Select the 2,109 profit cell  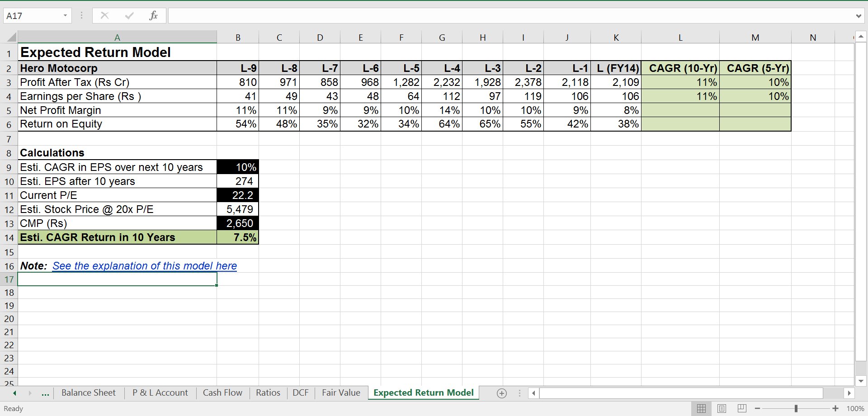point(616,82)
